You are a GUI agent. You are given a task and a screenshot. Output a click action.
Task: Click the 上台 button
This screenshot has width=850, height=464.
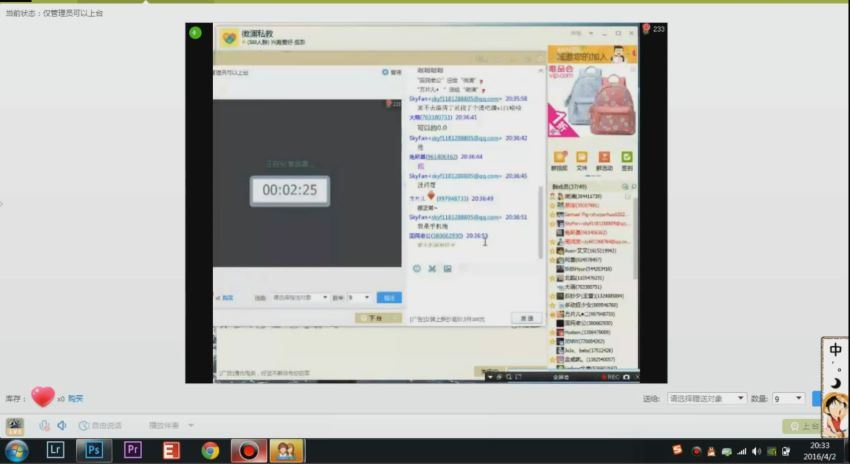tap(806, 426)
